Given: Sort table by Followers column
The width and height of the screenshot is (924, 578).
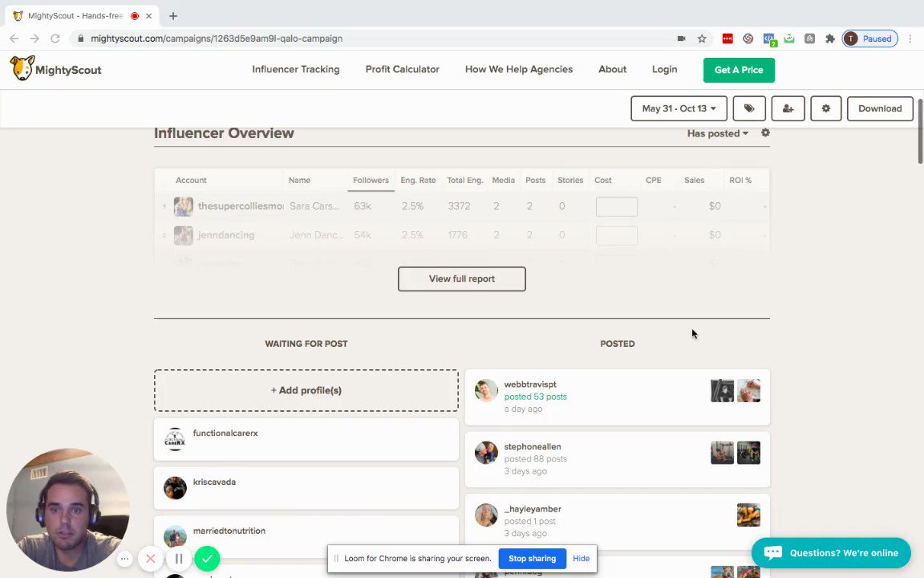Looking at the screenshot, I should [x=371, y=180].
